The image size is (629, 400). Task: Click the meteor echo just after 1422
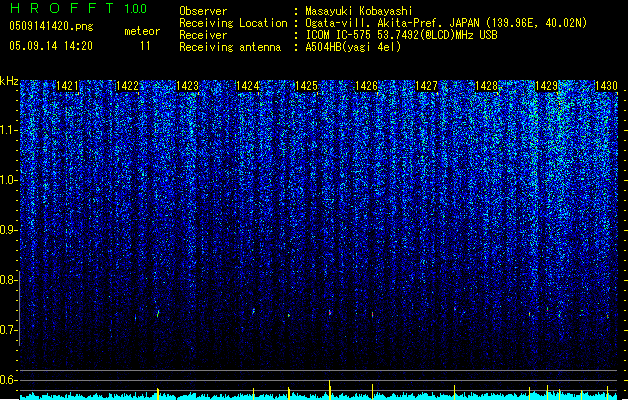(158, 313)
